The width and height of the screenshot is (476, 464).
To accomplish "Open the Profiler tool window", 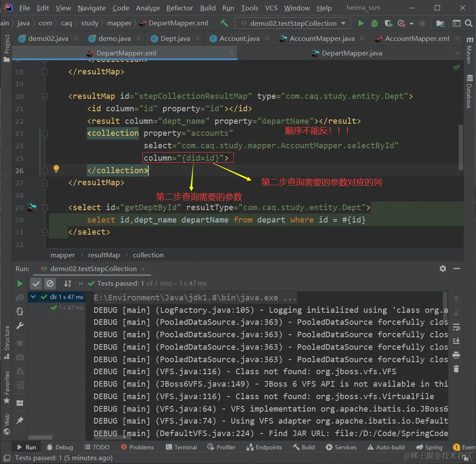I will coord(221,447).
